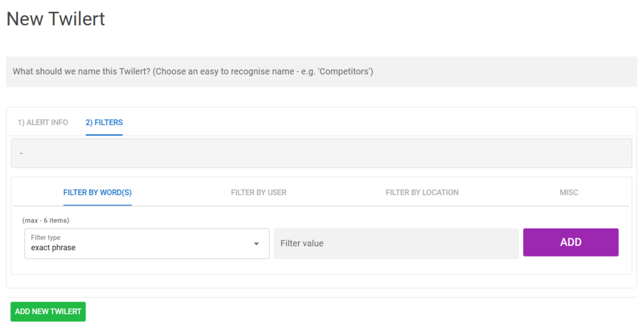Click the small 'Filter type' label
Screen dimensions: 644x329
(45, 238)
